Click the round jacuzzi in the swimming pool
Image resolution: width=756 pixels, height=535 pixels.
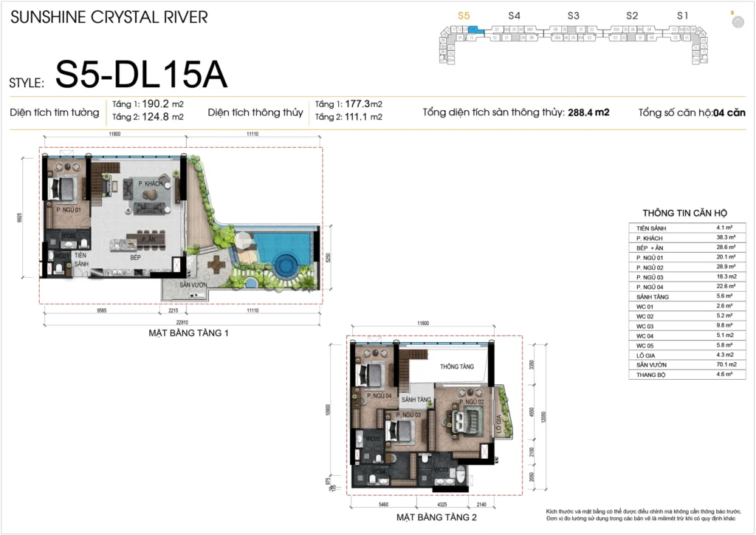coord(284,262)
